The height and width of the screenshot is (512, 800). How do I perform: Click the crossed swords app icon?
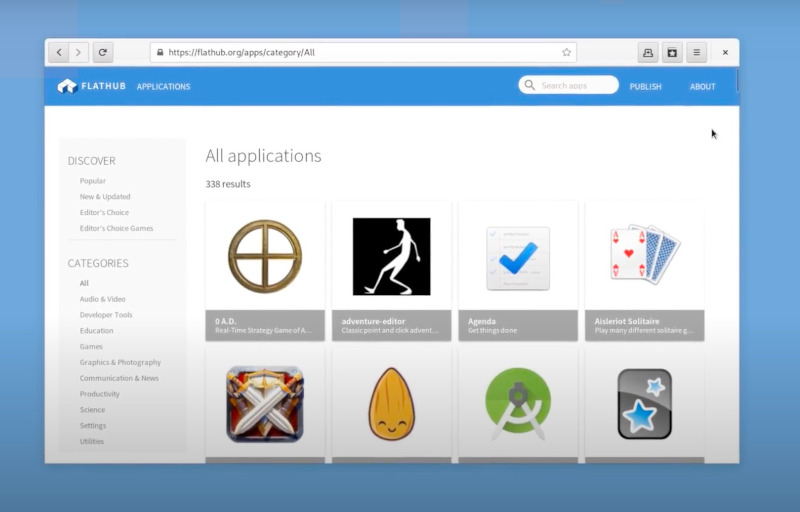pos(264,404)
